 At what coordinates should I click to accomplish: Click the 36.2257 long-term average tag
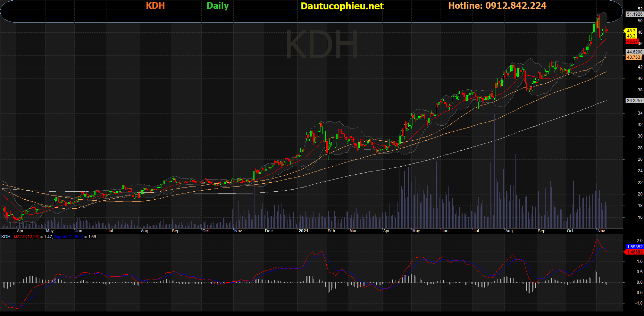(634, 101)
